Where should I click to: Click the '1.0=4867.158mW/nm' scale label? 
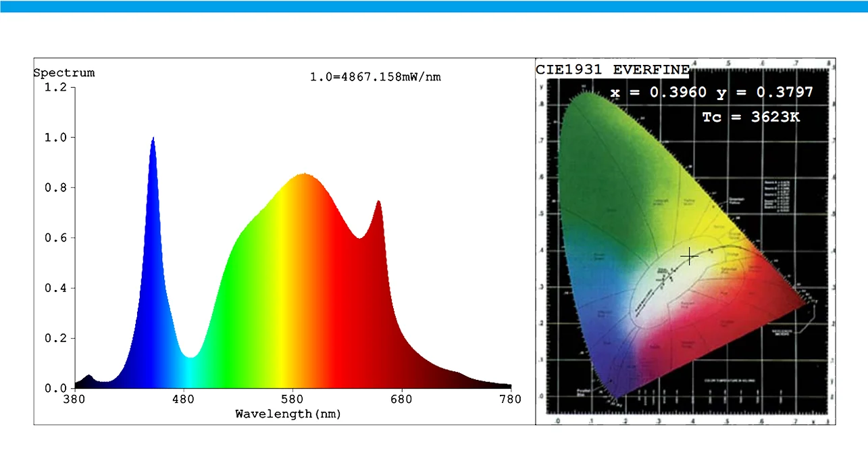(x=376, y=77)
